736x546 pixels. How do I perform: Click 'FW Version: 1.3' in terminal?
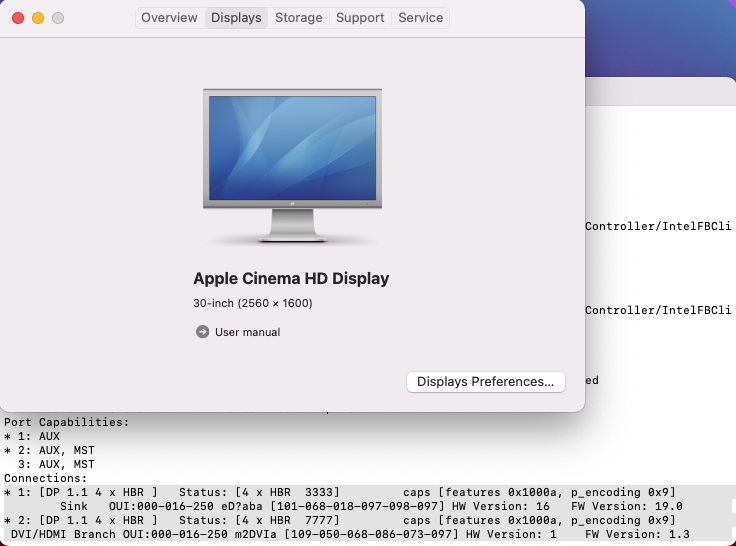click(637, 534)
